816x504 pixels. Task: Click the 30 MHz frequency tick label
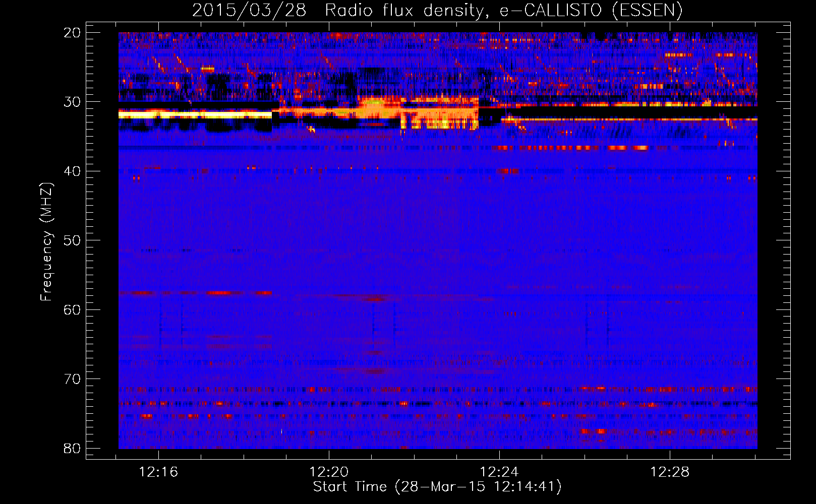72,102
